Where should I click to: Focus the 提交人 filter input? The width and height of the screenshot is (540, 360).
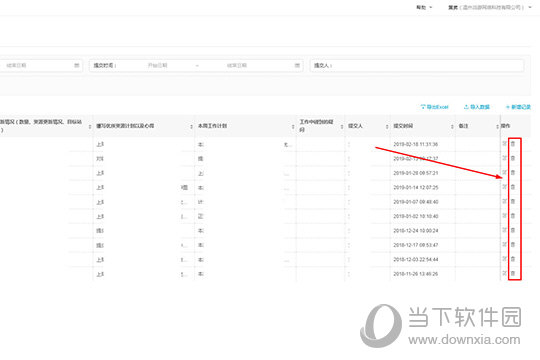click(417, 65)
